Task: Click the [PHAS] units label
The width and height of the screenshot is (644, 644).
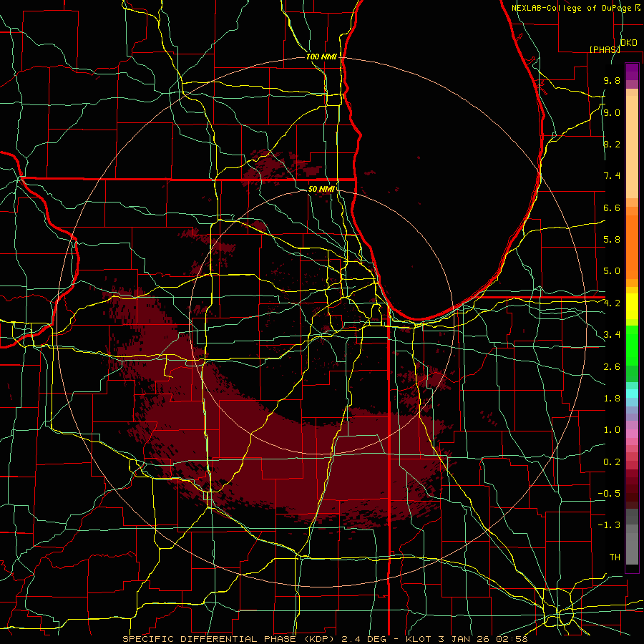Action: point(605,49)
